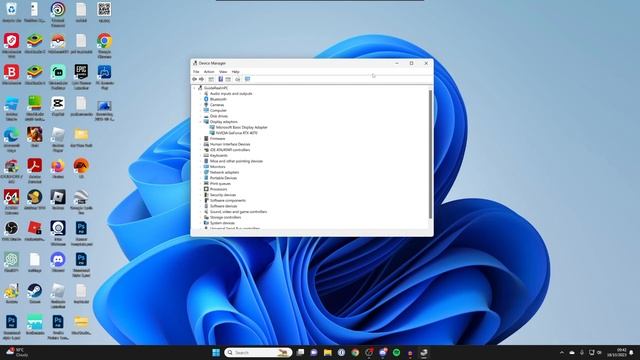640x360 pixels.
Task: Expand the Keyboards category
Action: coord(200,156)
